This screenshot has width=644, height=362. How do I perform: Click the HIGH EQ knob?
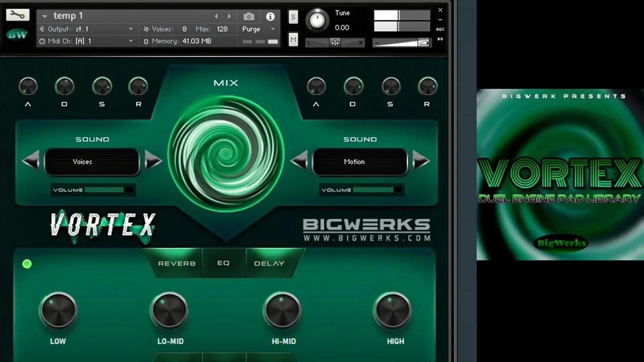point(392,310)
